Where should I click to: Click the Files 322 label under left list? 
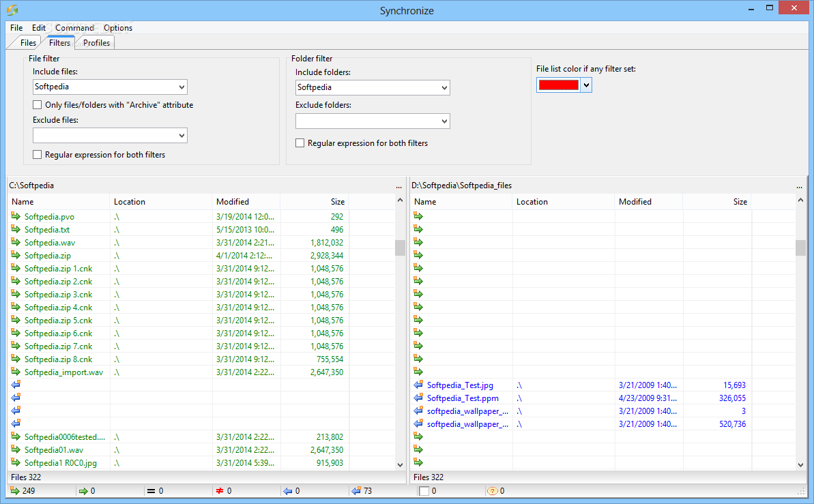[26, 477]
